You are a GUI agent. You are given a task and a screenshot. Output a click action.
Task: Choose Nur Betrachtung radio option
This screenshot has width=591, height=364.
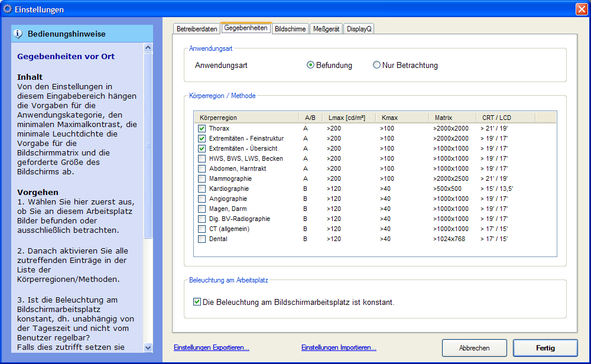pos(376,65)
